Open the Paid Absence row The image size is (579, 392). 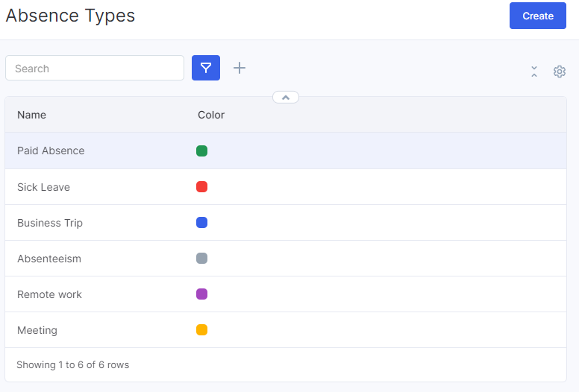pos(286,151)
